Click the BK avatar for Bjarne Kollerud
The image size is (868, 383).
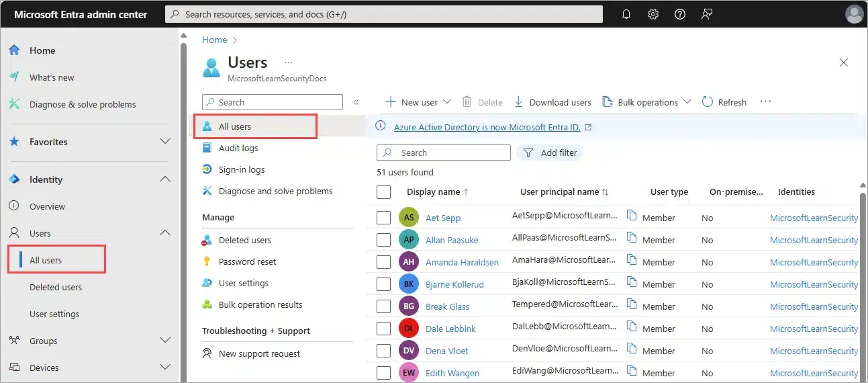click(408, 284)
